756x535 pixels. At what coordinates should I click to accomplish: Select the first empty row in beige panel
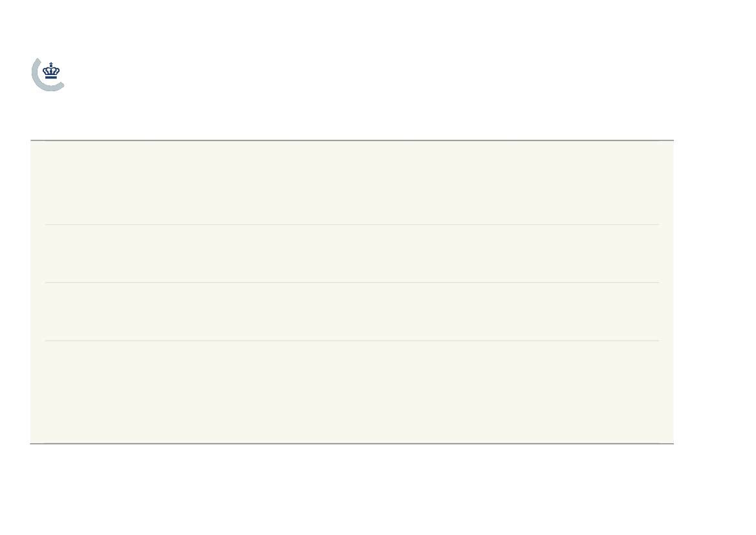click(352, 183)
